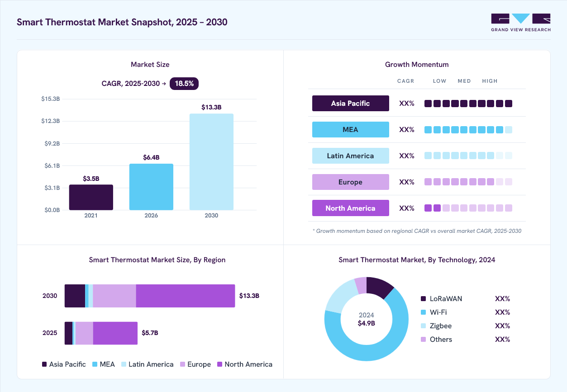The image size is (567, 392).
Task: Click the Market Size heading
Action: pos(150,65)
